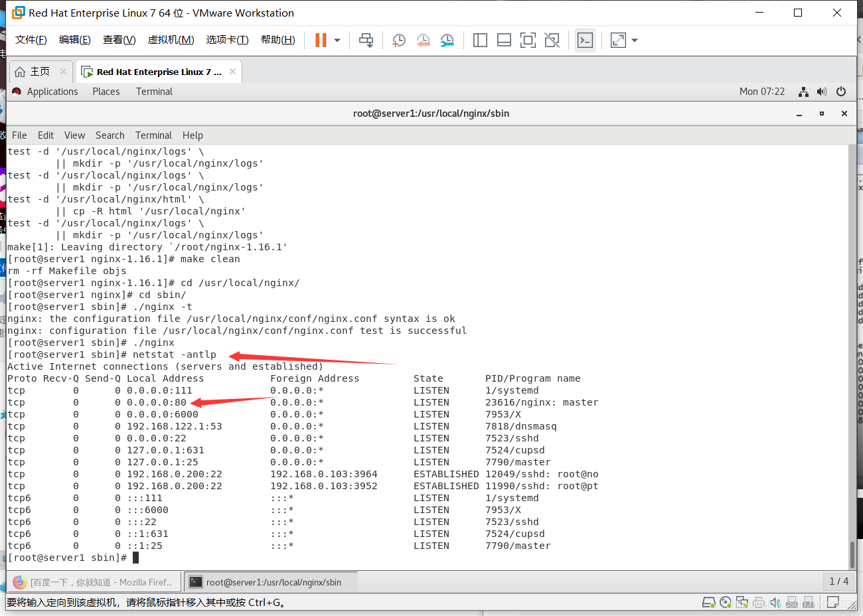Viewport: 863px width, 616px height.
Task: Revert virtual machine to previous snapshot
Action: tap(423, 40)
